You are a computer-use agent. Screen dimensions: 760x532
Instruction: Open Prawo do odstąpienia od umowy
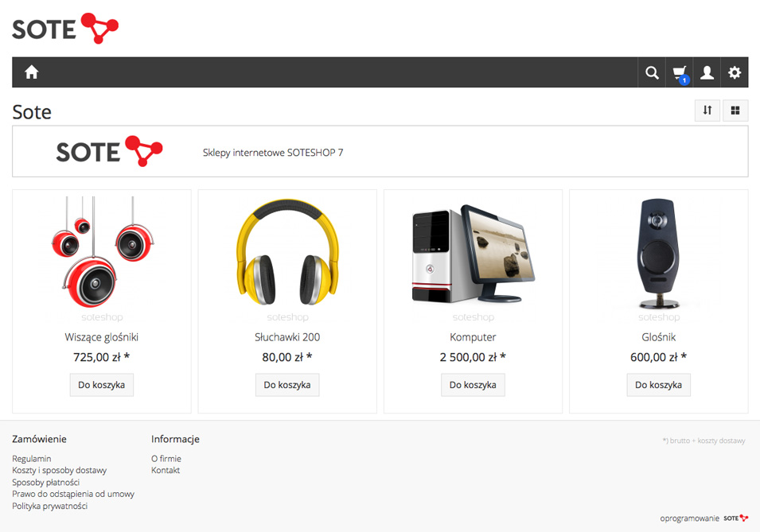(73, 494)
